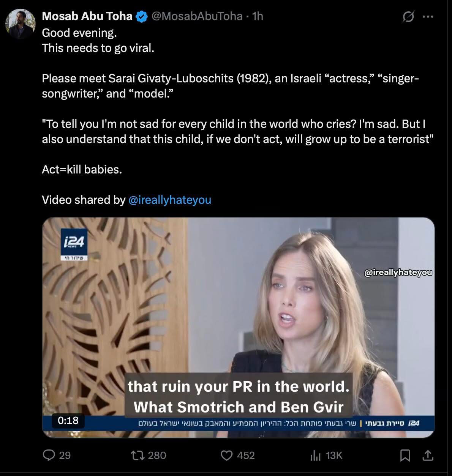Click the reply speech bubble icon

pos(49,455)
